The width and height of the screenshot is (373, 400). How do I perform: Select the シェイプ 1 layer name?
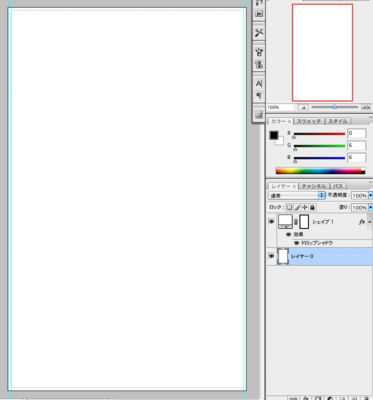(x=323, y=222)
